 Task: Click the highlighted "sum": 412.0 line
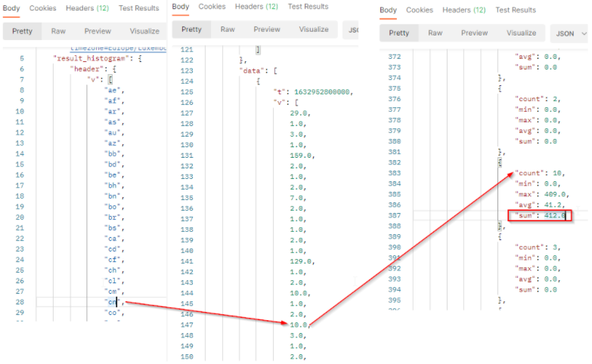click(x=538, y=216)
